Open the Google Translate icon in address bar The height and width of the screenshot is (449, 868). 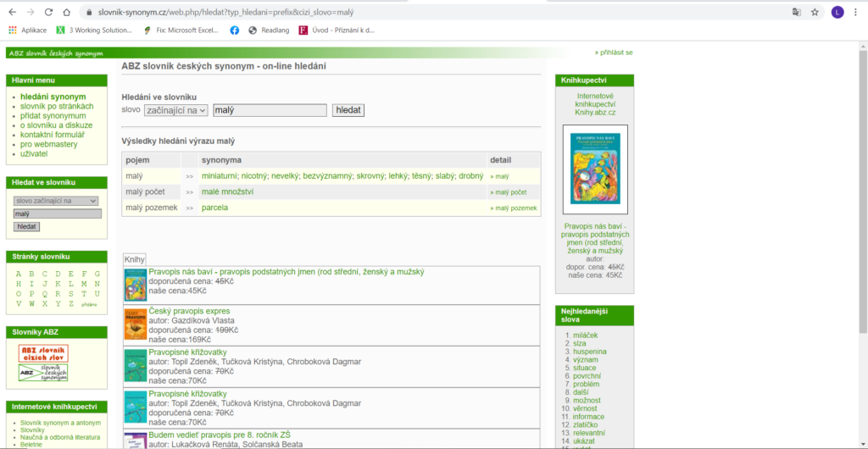pos(796,13)
